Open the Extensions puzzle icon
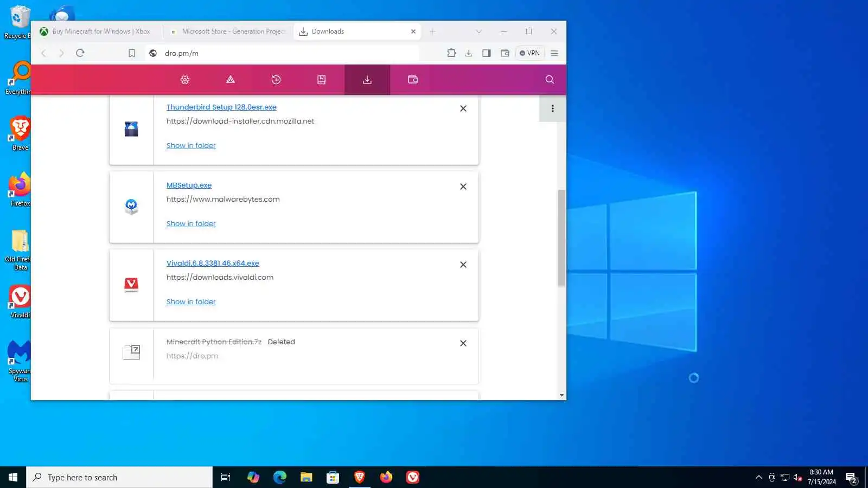This screenshot has width=868, height=488. pyautogui.click(x=451, y=53)
